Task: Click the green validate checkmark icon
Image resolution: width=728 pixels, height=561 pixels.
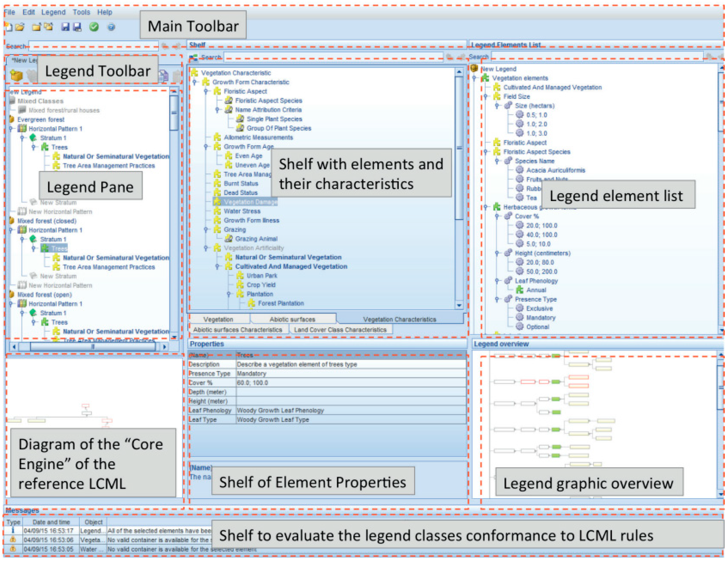Action: pyautogui.click(x=94, y=27)
